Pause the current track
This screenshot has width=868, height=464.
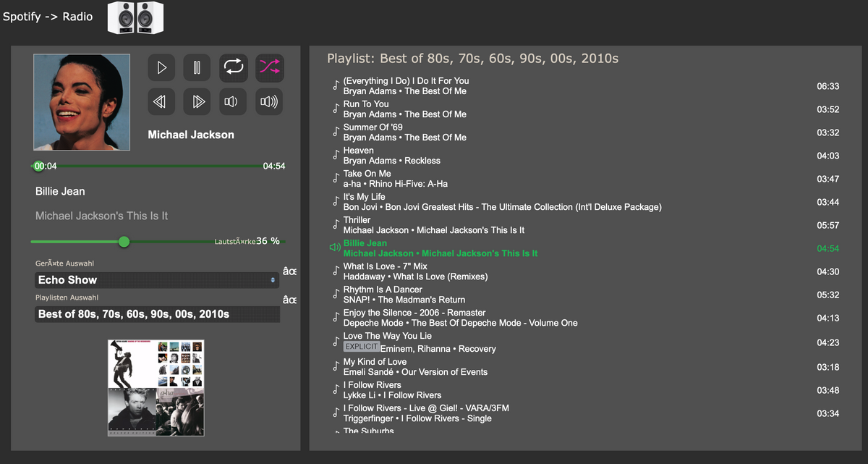[196, 67]
